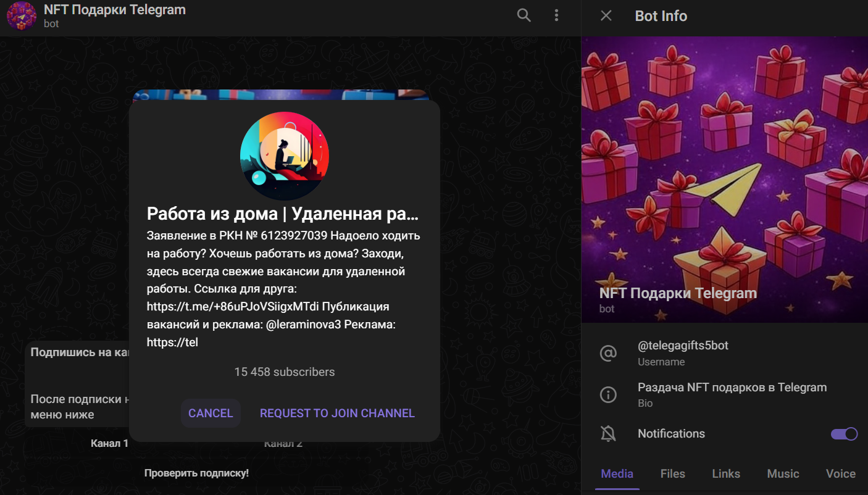Click the 15 458 subscribers text
The image size is (868, 495).
pyautogui.click(x=285, y=372)
